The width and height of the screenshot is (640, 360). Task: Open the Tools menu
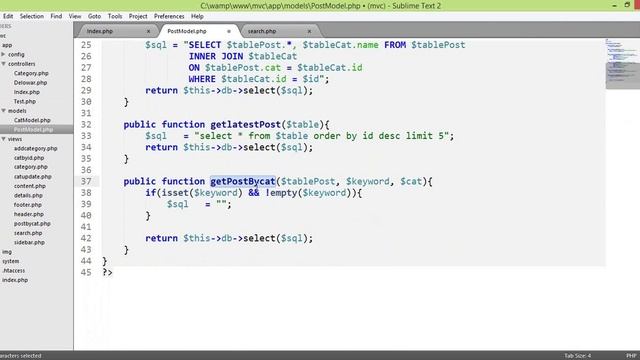(x=115, y=16)
